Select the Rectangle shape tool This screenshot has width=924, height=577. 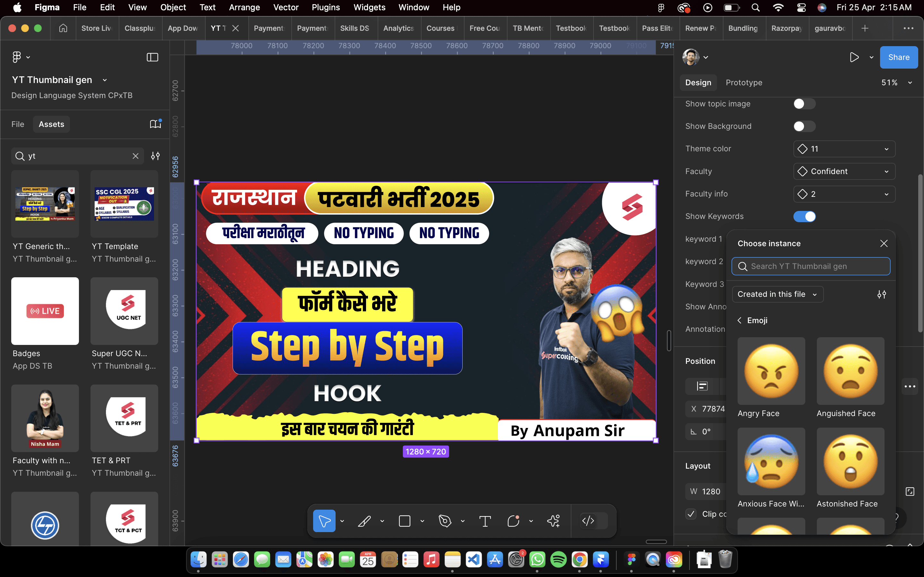[404, 521]
